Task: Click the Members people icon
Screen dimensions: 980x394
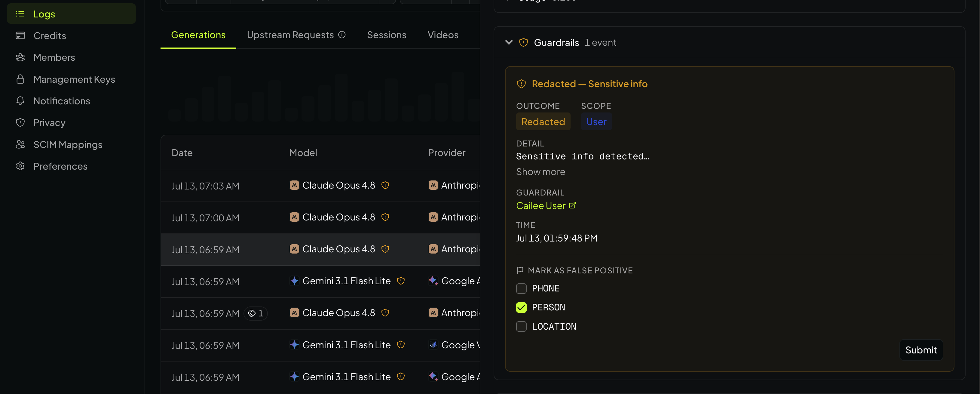Action: pyautogui.click(x=20, y=57)
